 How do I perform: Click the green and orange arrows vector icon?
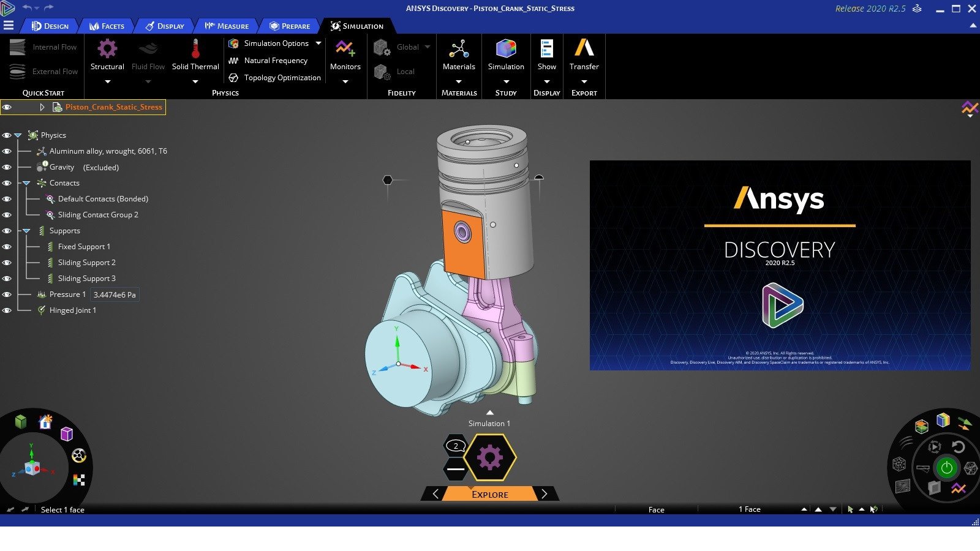click(x=965, y=424)
